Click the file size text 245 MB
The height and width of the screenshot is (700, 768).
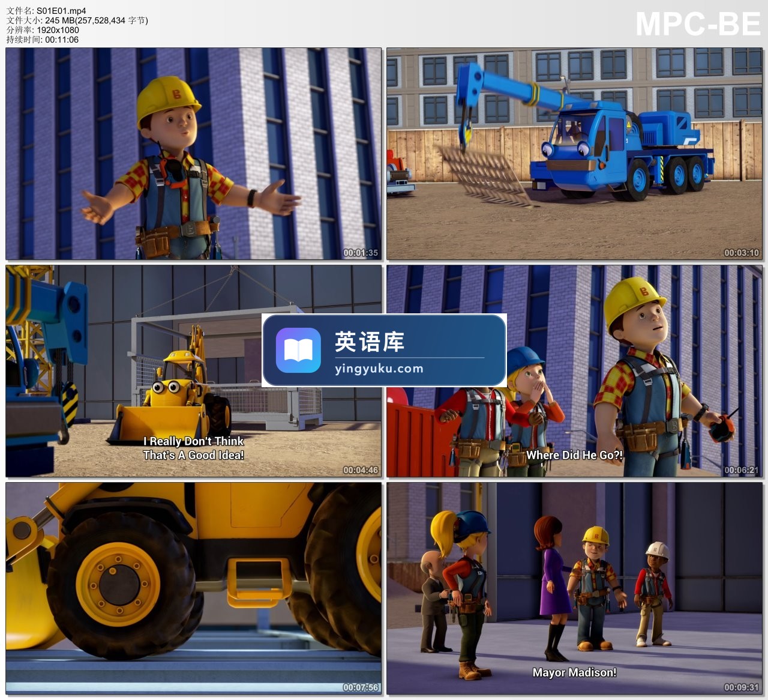click(56, 20)
